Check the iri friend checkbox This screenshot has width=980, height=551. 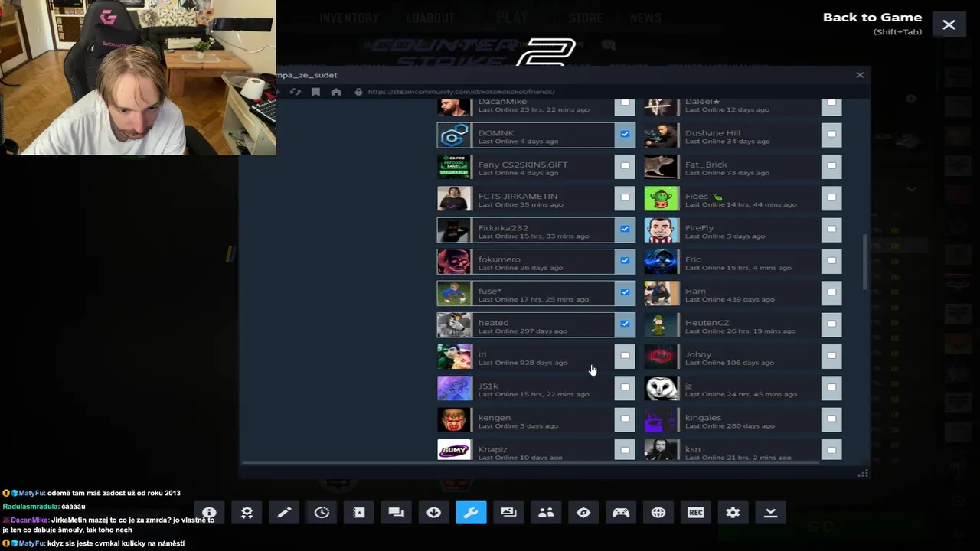(x=625, y=355)
